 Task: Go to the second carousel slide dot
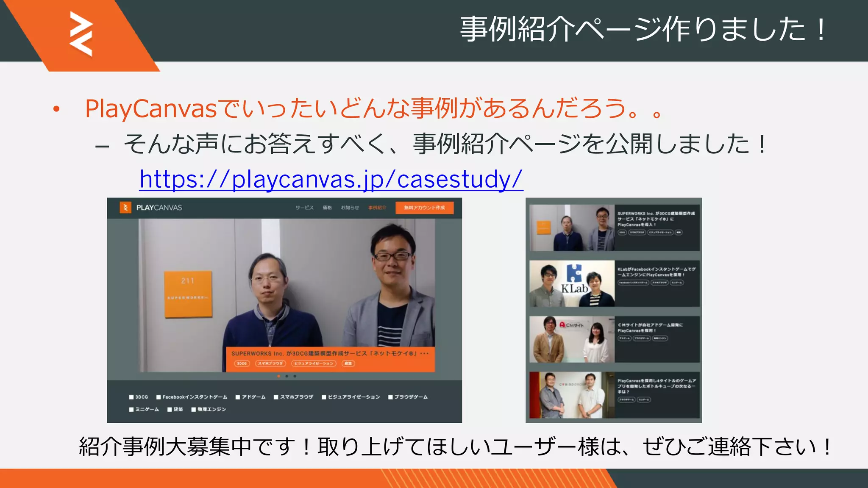tap(287, 376)
